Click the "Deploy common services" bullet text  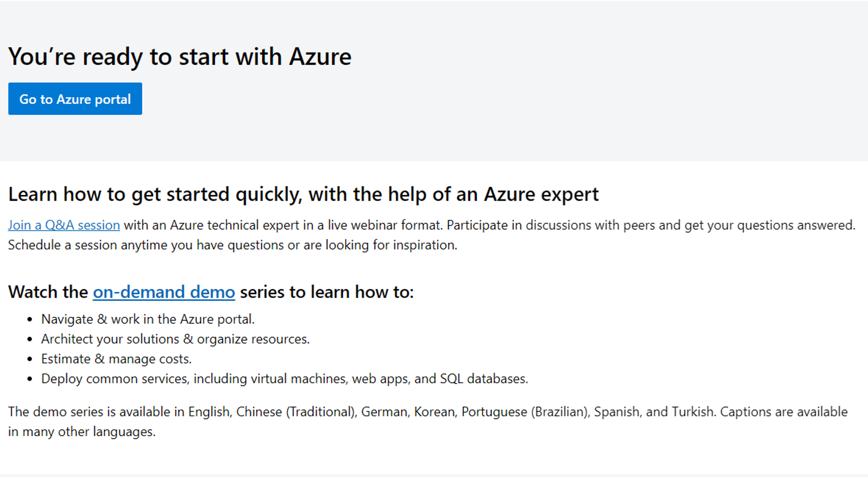coord(285,379)
